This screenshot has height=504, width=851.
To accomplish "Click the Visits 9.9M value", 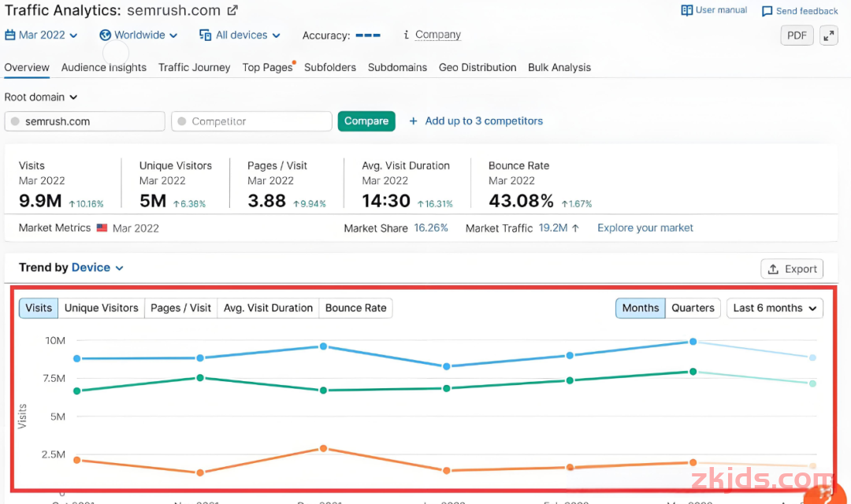I will pos(40,201).
